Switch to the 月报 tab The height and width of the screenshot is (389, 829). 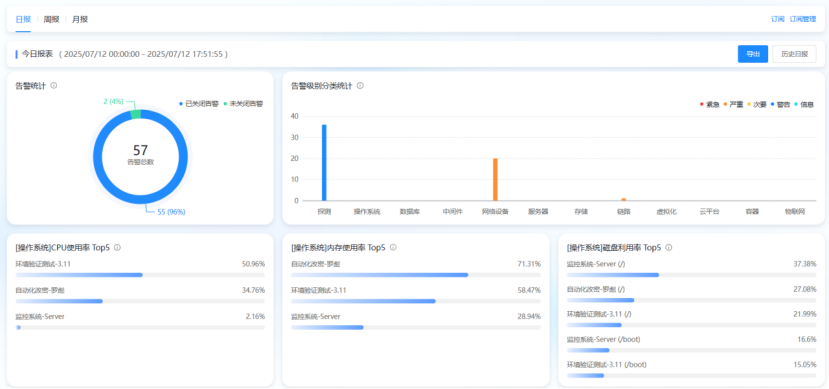(80, 20)
